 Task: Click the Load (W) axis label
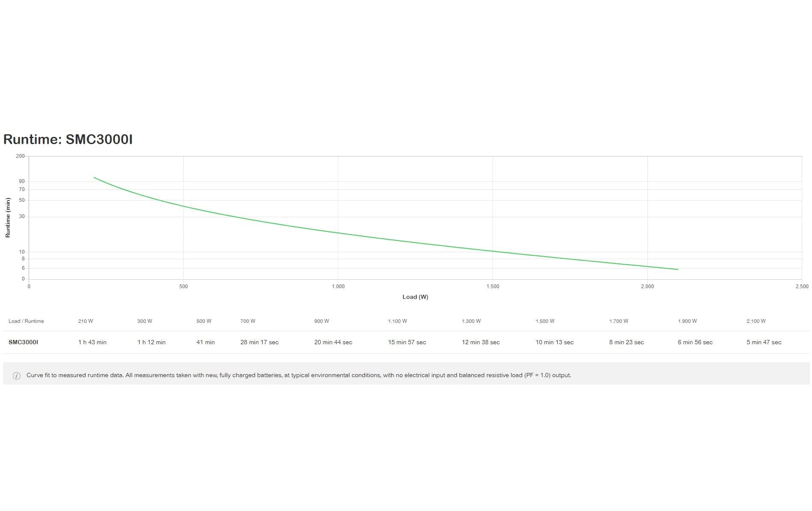click(415, 297)
